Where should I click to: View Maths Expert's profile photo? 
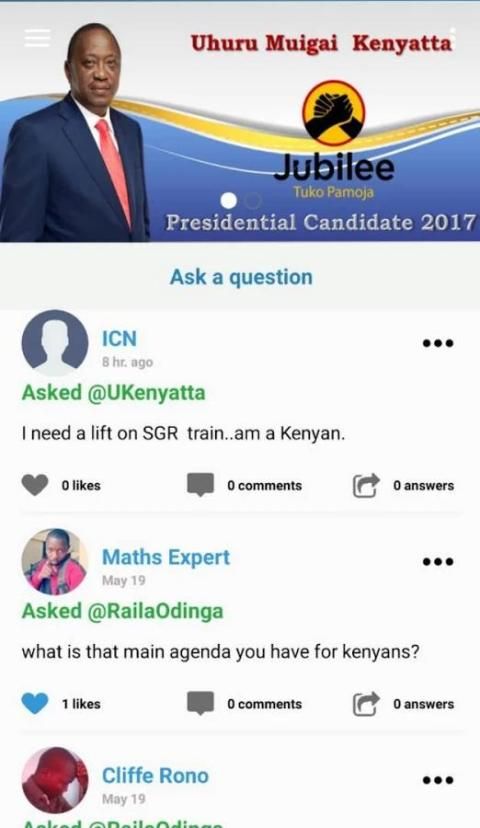coord(55,561)
